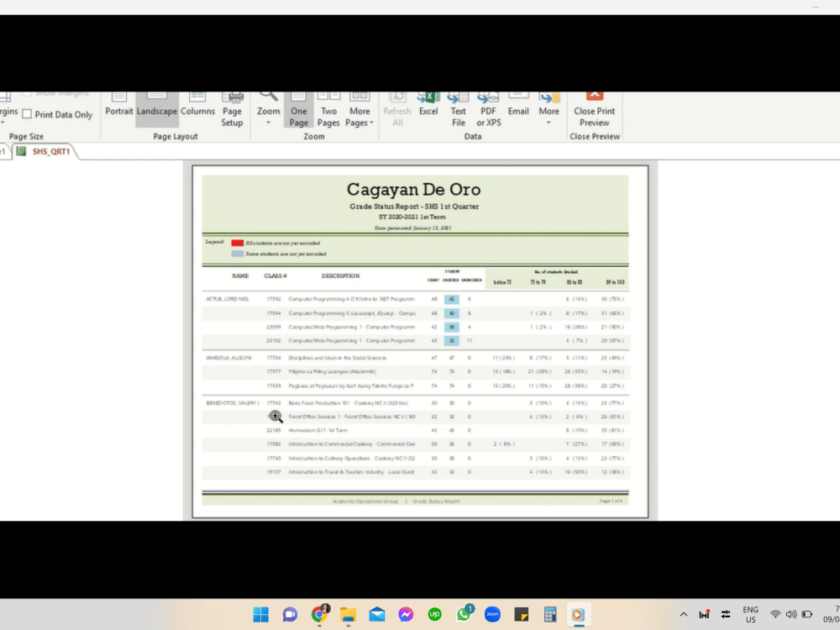Open Messenger from taskbar
This screenshot has height=630, width=840.
[406, 615]
